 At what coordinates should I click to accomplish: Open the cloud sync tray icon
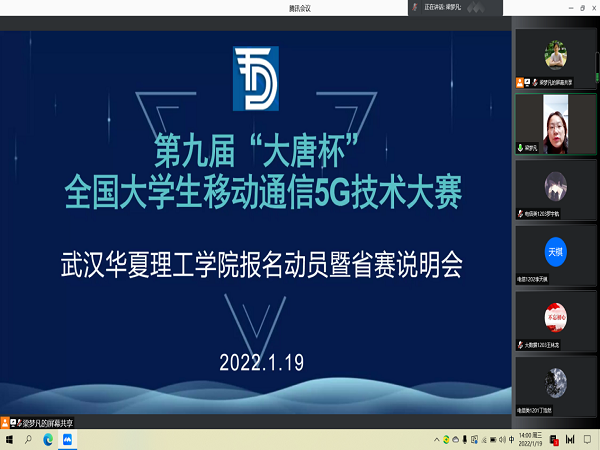455,440
